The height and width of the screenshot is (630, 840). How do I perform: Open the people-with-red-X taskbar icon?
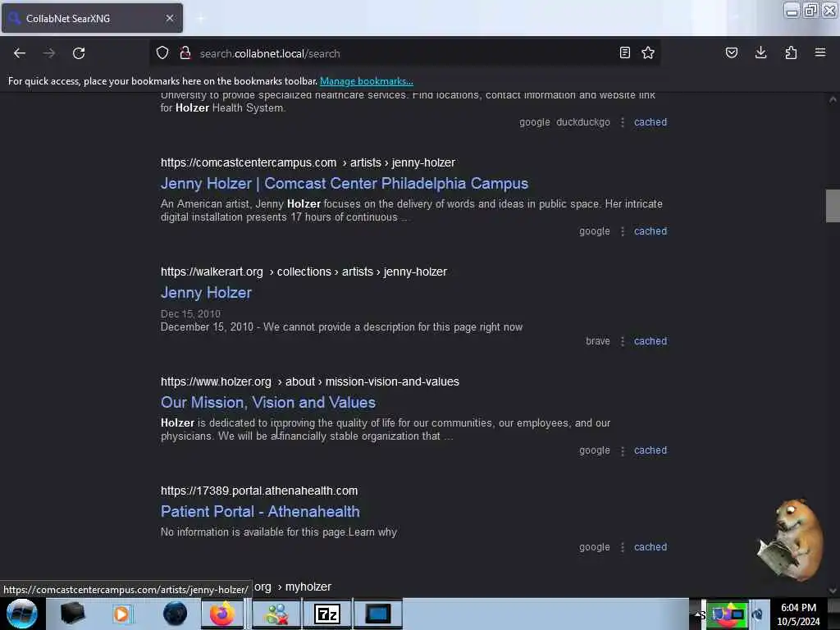point(276,614)
